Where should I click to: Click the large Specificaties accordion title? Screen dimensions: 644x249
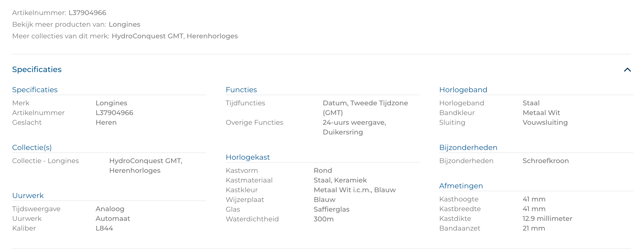(x=37, y=69)
